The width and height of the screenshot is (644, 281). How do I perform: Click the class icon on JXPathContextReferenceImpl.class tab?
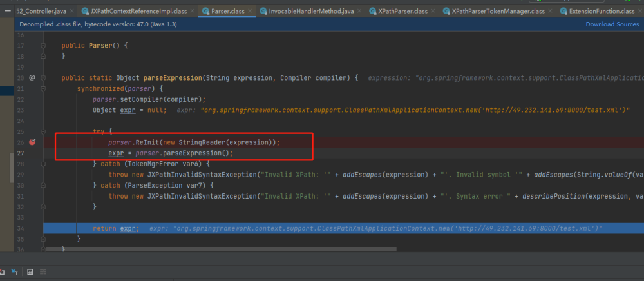click(x=85, y=11)
